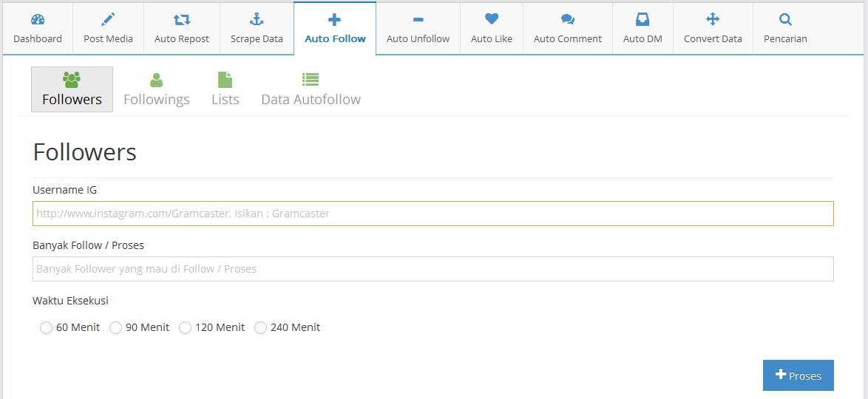
Task: Click the Dashboard gauge icon
Action: [38, 20]
